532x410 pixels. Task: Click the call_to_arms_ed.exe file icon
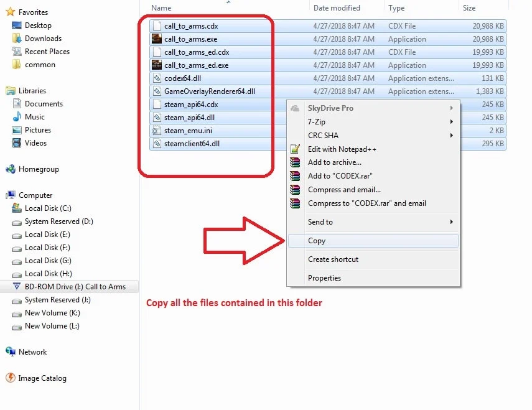click(x=157, y=65)
